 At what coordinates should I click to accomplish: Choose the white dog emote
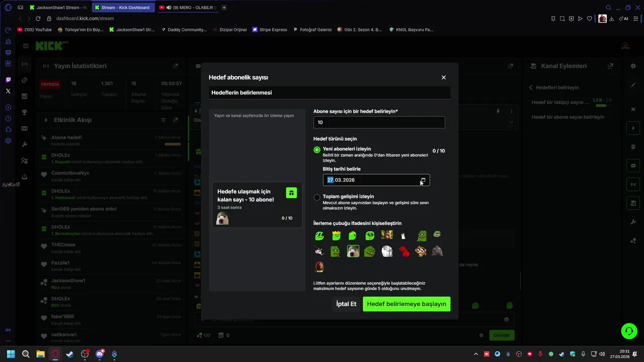[353, 251]
